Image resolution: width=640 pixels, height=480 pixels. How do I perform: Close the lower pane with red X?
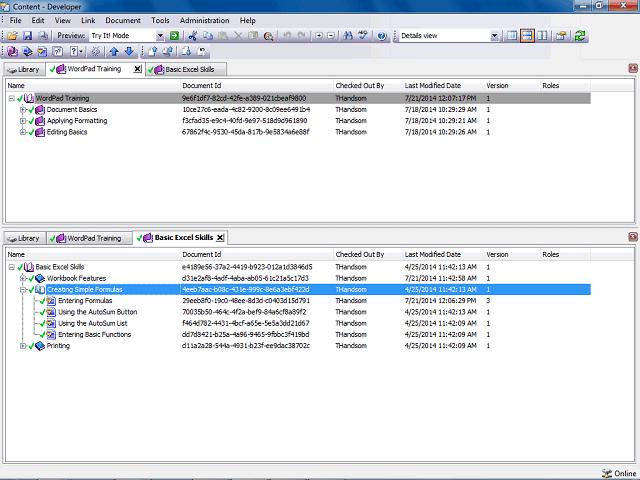pos(633,237)
